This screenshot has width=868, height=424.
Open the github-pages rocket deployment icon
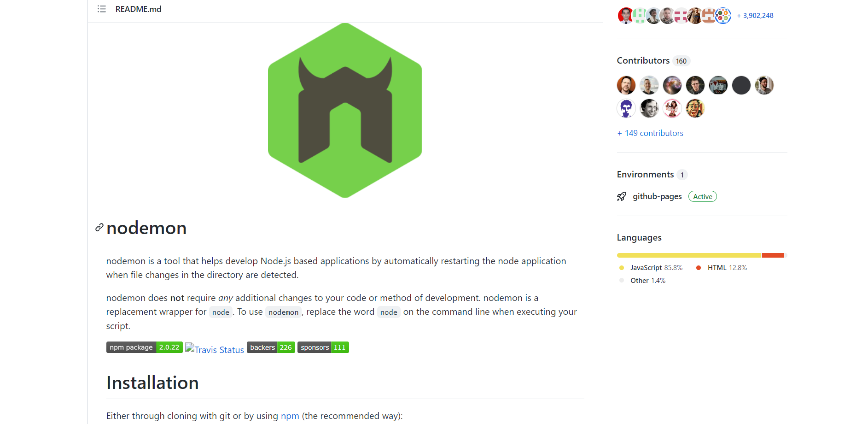point(622,196)
